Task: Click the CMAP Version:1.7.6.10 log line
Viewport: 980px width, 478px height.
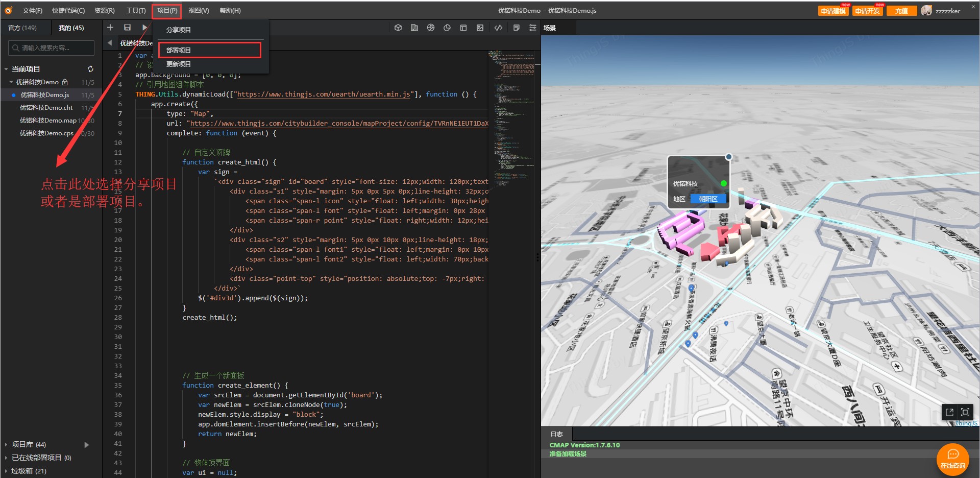Action: pos(584,445)
